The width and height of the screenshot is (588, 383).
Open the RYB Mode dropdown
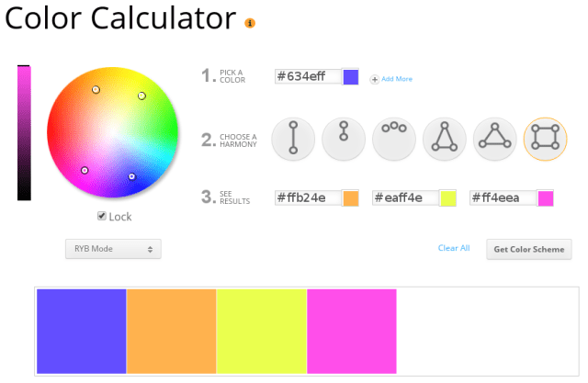tap(113, 249)
